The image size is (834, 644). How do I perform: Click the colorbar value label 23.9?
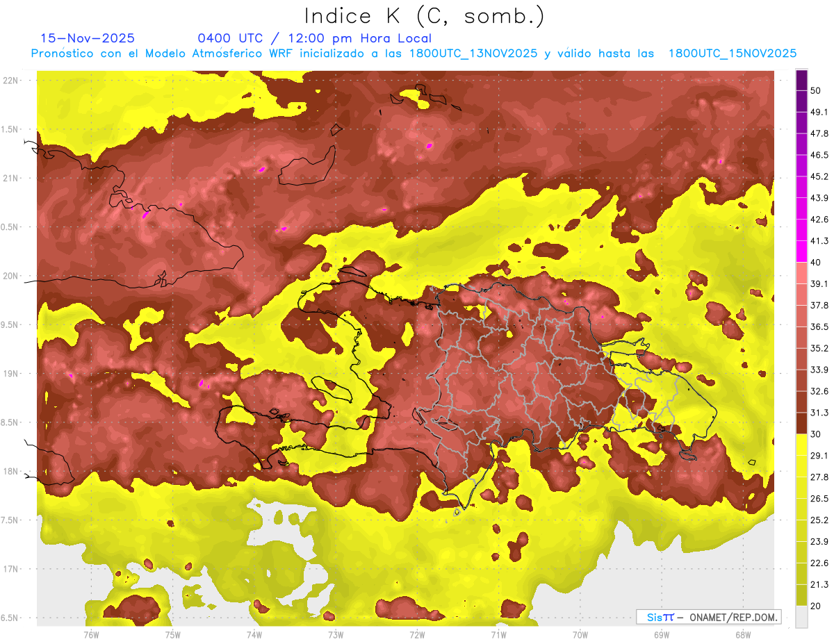click(819, 542)
